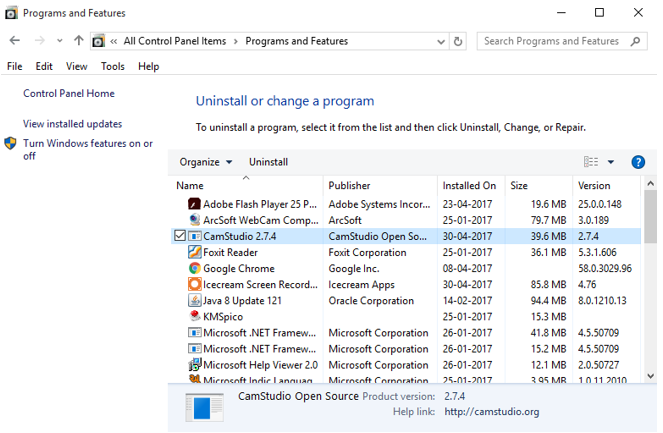Click version 58.0.3029.96 cell
Screen dimensions: 663x433
(605, 269)
